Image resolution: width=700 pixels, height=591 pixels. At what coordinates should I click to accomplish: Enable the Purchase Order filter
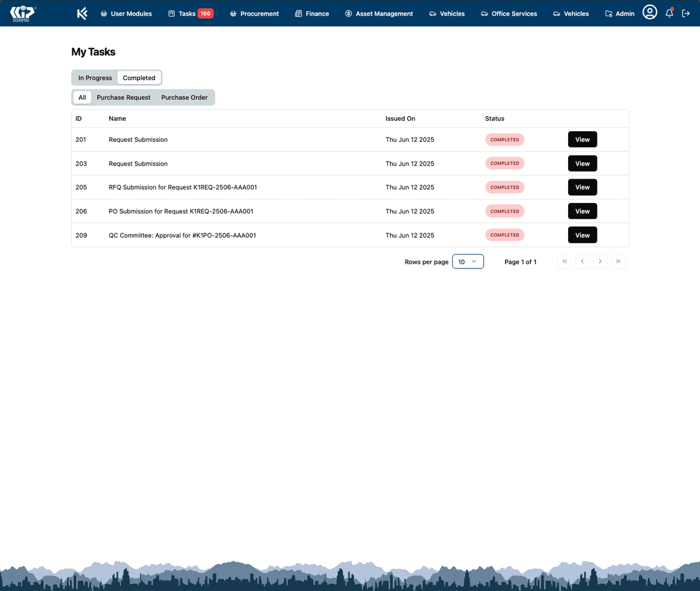pyautogui.click(x=184, y=97)
